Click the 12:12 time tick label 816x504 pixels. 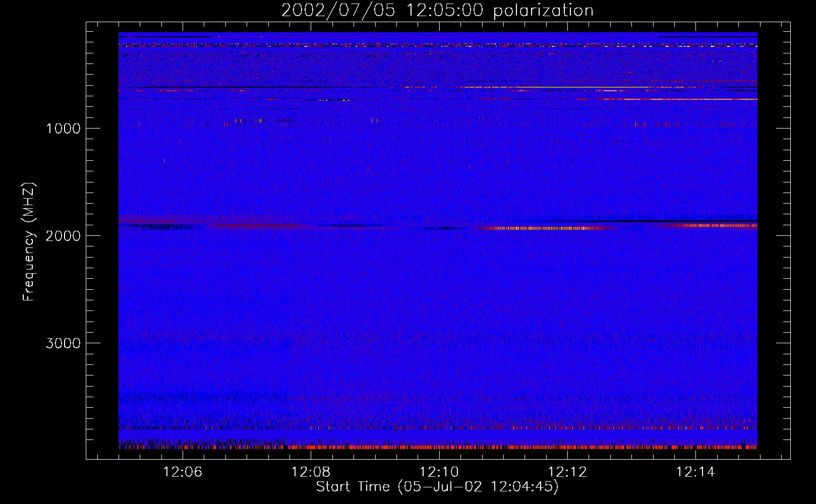(x=567, y=472)
